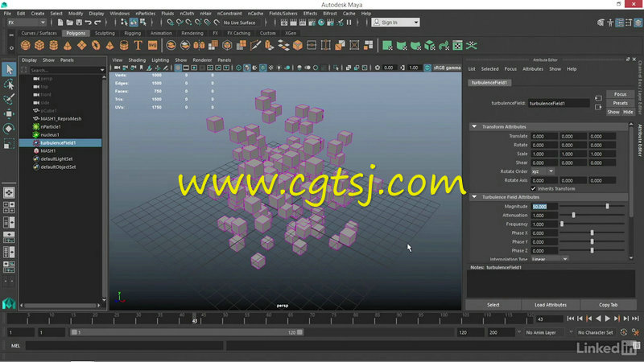Toggle the Channel Box sidebar icon
Image resolution: width=644 pixels, height=362 pixels.
(x=638, y=23)
